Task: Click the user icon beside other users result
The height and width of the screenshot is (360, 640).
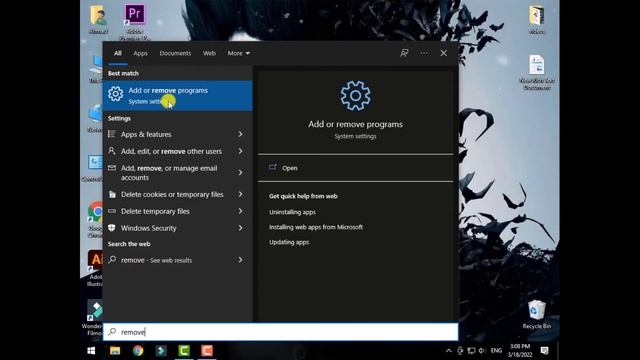Action: click(x=111, y=151)
